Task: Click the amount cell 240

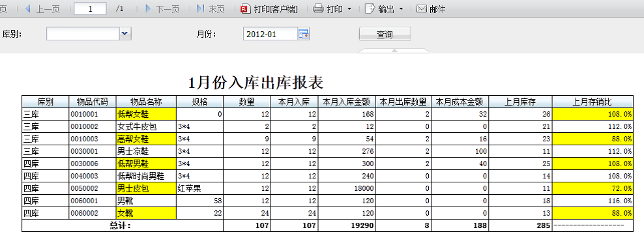Action: [347, 176]
